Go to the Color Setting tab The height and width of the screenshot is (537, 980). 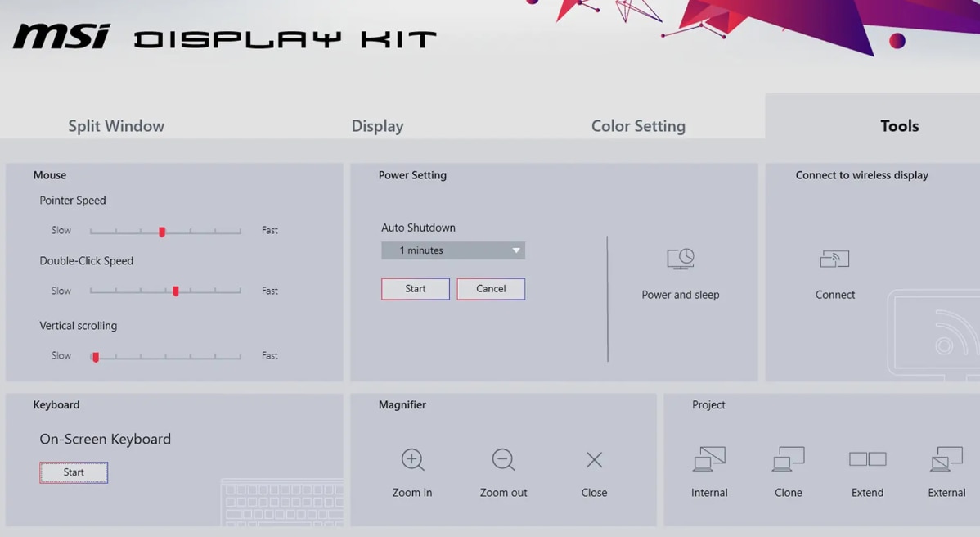point(638,125)
